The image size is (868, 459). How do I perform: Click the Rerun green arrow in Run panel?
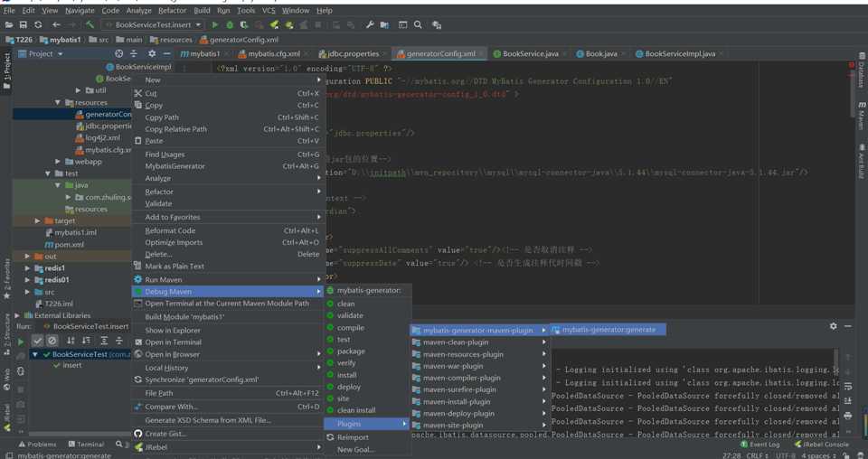pos(21,341)
